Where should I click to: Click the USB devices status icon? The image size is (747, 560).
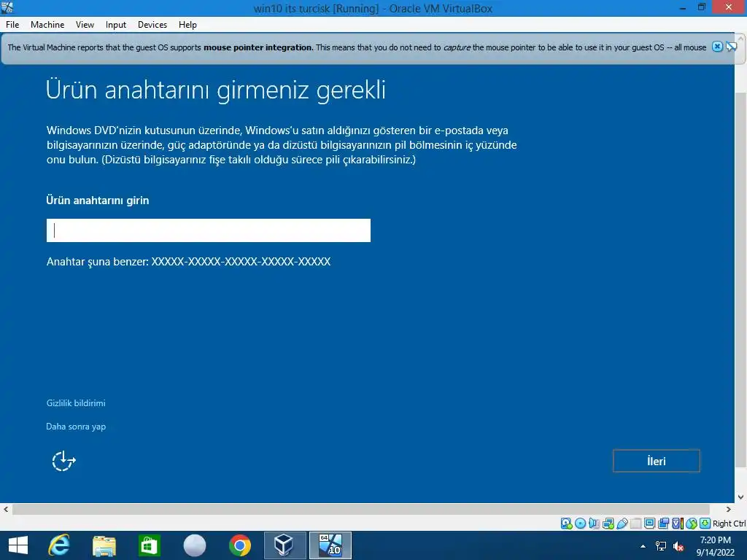point(622,524)
